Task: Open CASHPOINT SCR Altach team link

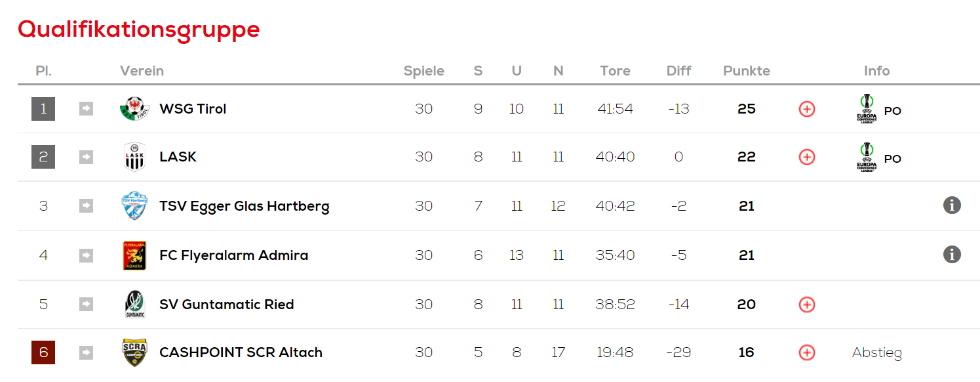Action: (x=241, y=352)
